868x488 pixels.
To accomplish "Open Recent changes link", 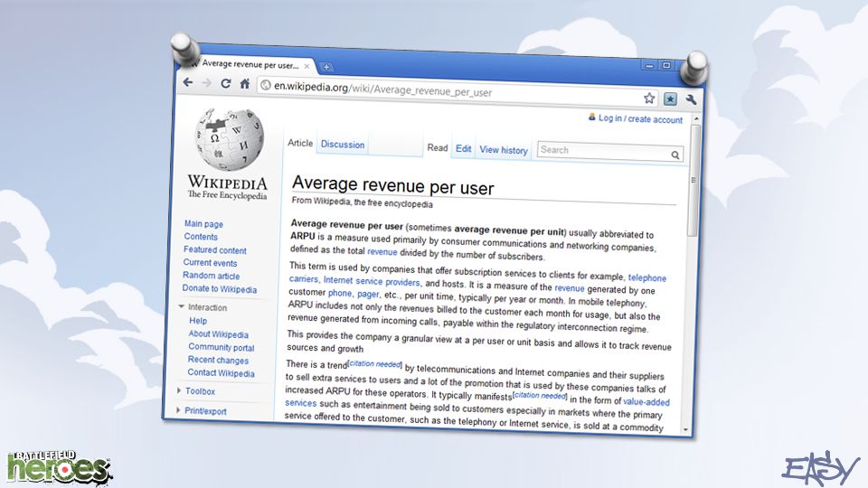I will [218, 360].
